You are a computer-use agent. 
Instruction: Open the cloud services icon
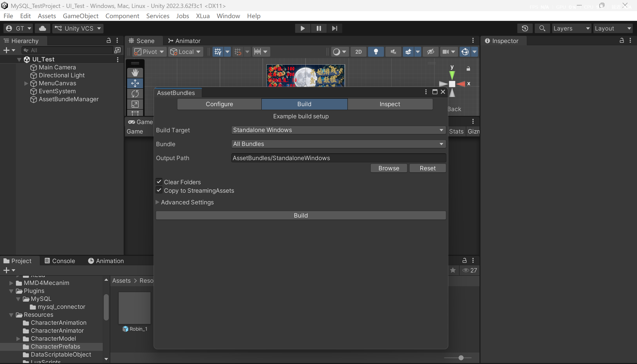[43, 28]
